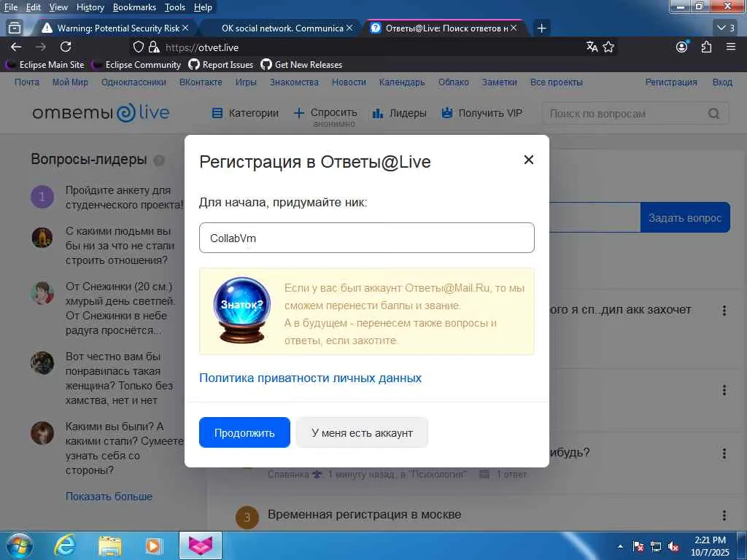Click the Firefox View icon left of tabs
The width and height of the screenshot is (747, 560).
tap(15, 28)
